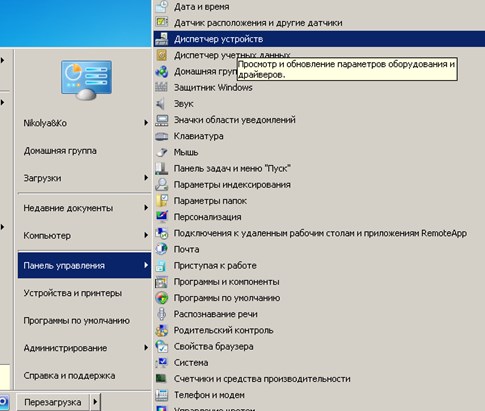The image size is (485, 411).
Task: Open Администрирование Start menu entry
Action: click(x=84, y=348)
